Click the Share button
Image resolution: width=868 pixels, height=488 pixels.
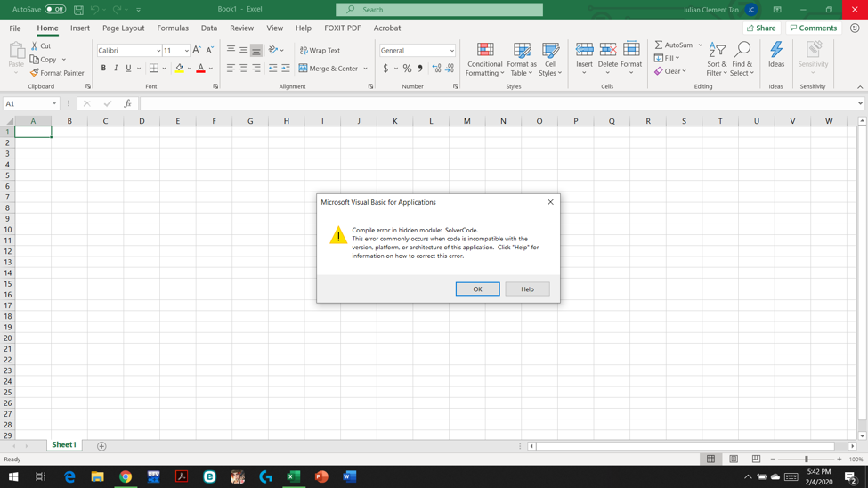pos(761,28)
